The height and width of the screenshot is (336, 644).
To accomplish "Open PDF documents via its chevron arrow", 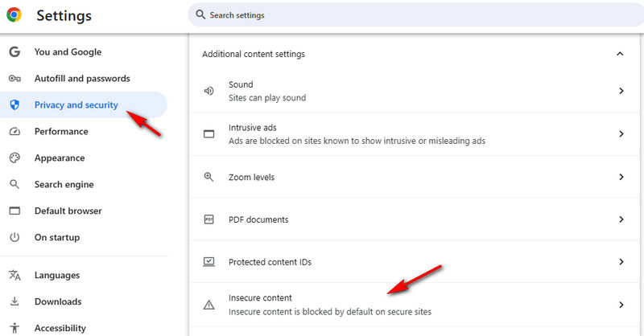I will (x=621, y=219).
